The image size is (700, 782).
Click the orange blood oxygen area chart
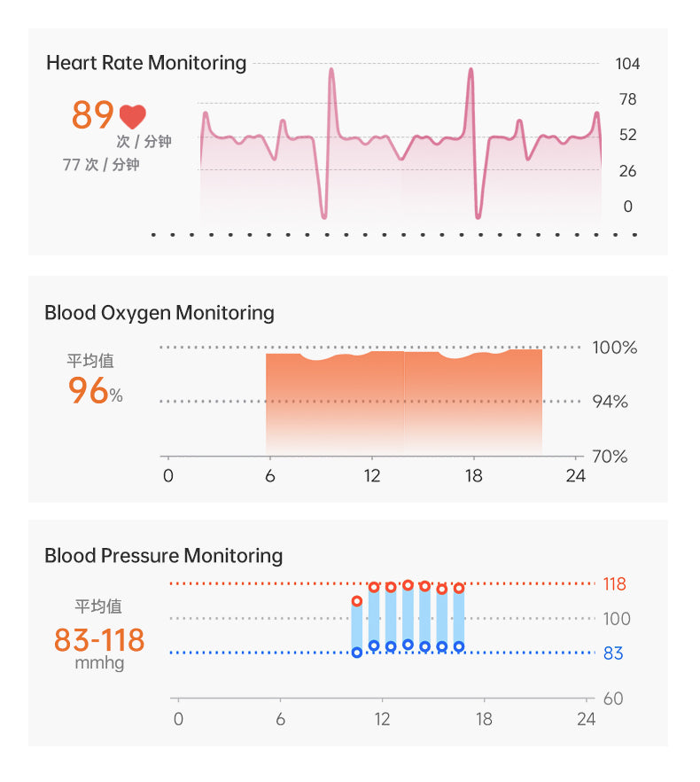pos(404,402)
